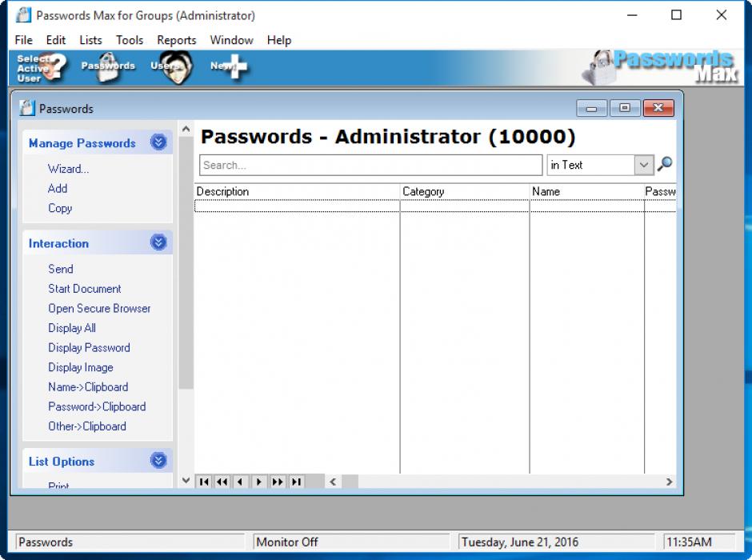Open the Reports menu

[177, 40]
